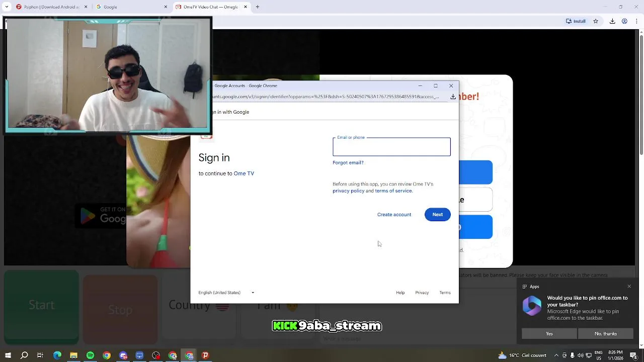Open Task View on the taskbar
The image size is (644, 362).
click(40, 355)
